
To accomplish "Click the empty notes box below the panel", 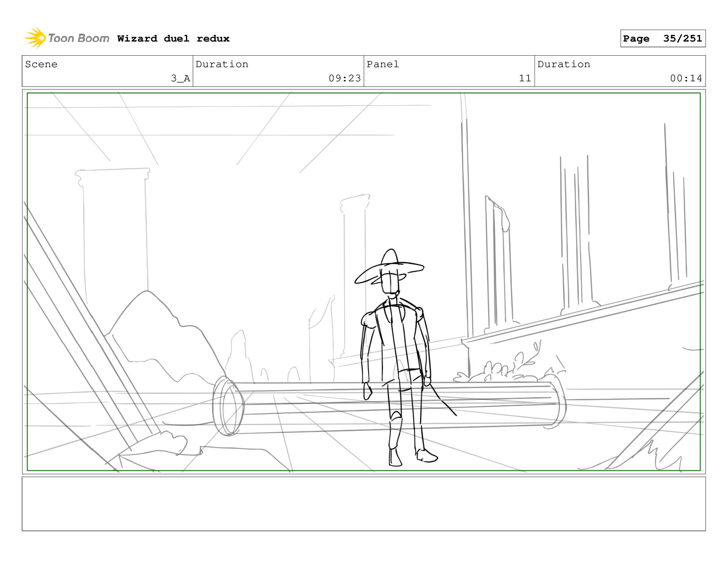I will coord(364,503).
